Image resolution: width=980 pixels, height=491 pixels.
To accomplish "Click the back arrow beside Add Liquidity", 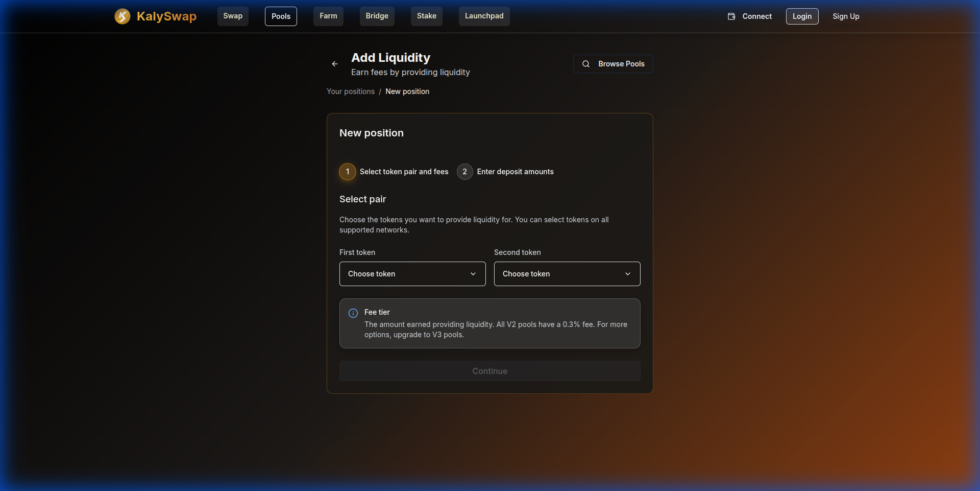I will coord(334,64).
